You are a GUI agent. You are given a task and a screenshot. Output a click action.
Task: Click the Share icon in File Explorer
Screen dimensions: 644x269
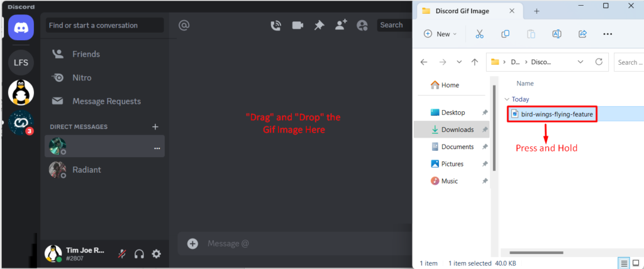pos(582,34)
